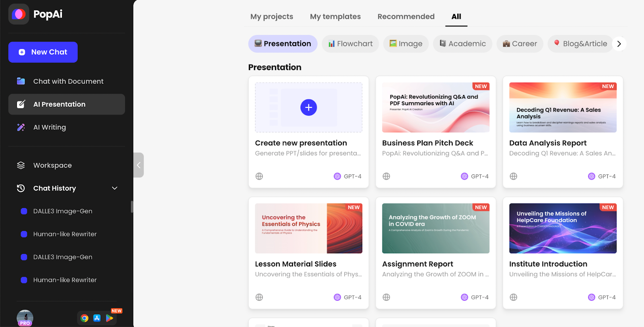The height and width of the screenshot is (327, 644).
Task: Click the sidebar scrollbar handle
Action: click(x=132, y=207)
